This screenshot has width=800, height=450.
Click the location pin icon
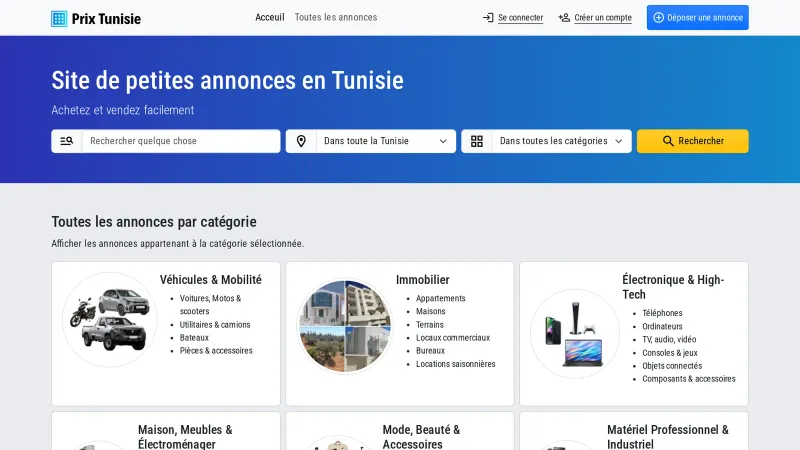(x=301, y=141)
